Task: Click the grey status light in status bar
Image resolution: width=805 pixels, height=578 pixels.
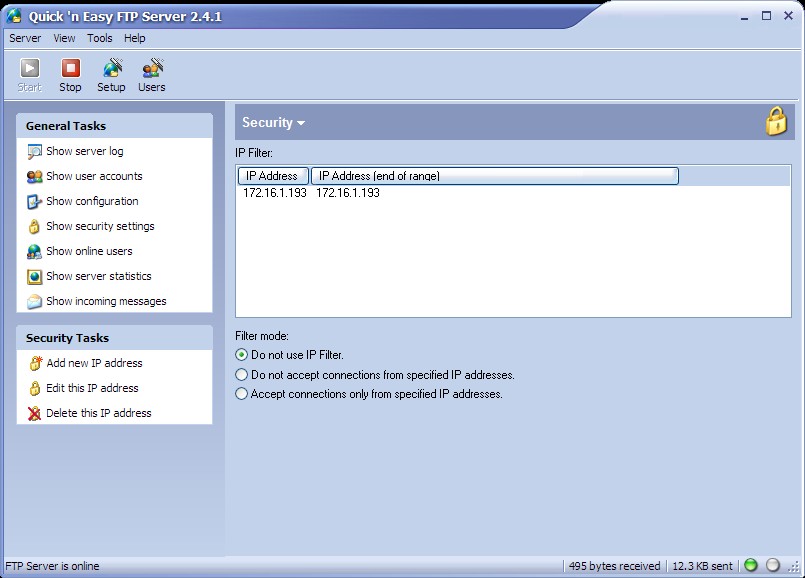Action: 773,565
